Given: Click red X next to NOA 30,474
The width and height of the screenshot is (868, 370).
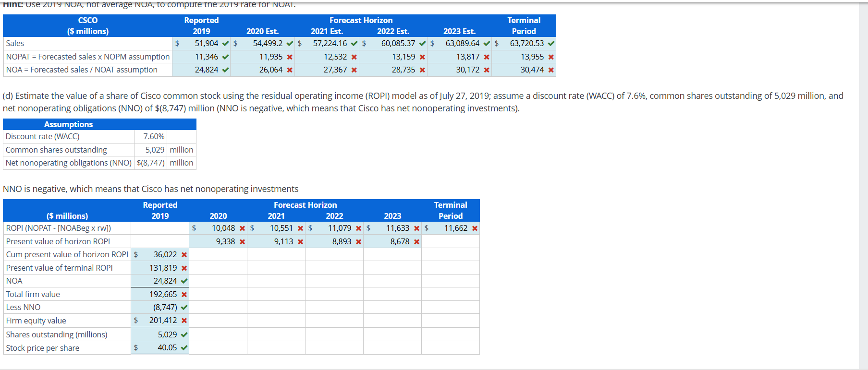Looking at the screenshot, I should 551,70.
